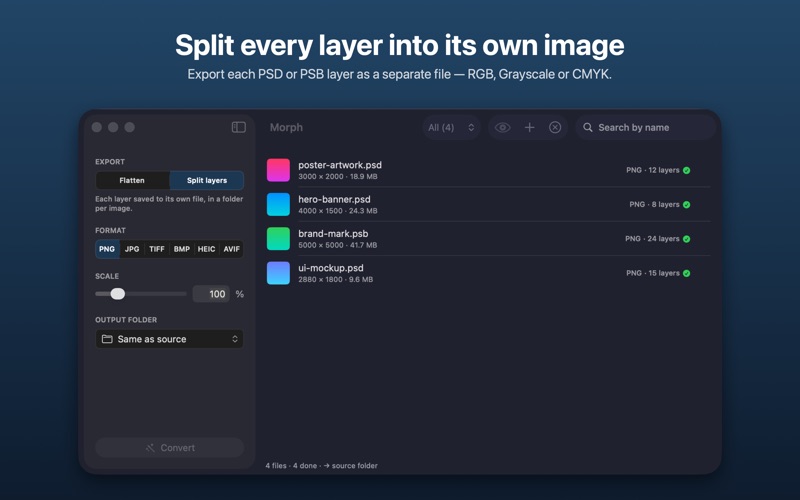Image resolution: width=800 pixels, height=500 pixels.
Task: Click the scale slider handle
Action: (x=118, y=294)
